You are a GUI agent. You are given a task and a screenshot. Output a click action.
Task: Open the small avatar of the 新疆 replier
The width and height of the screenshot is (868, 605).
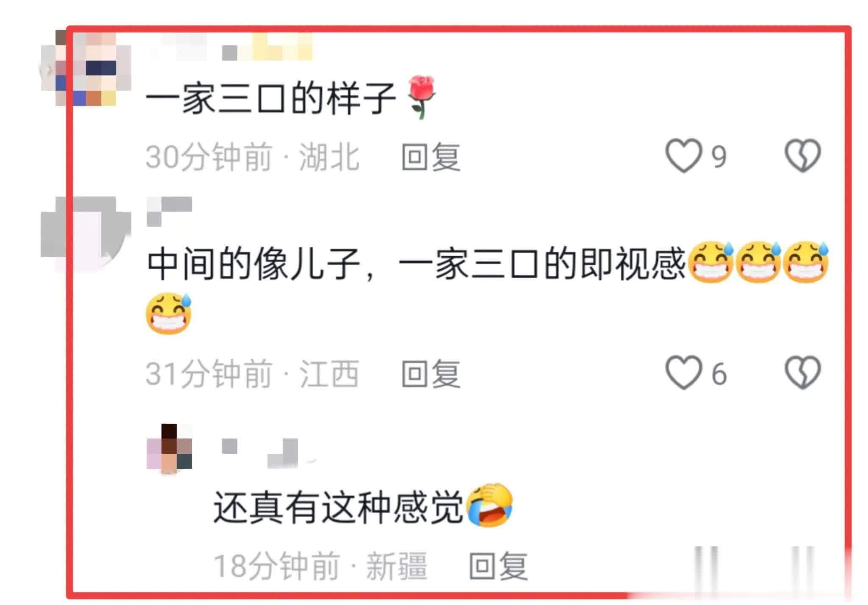[169, 449]
